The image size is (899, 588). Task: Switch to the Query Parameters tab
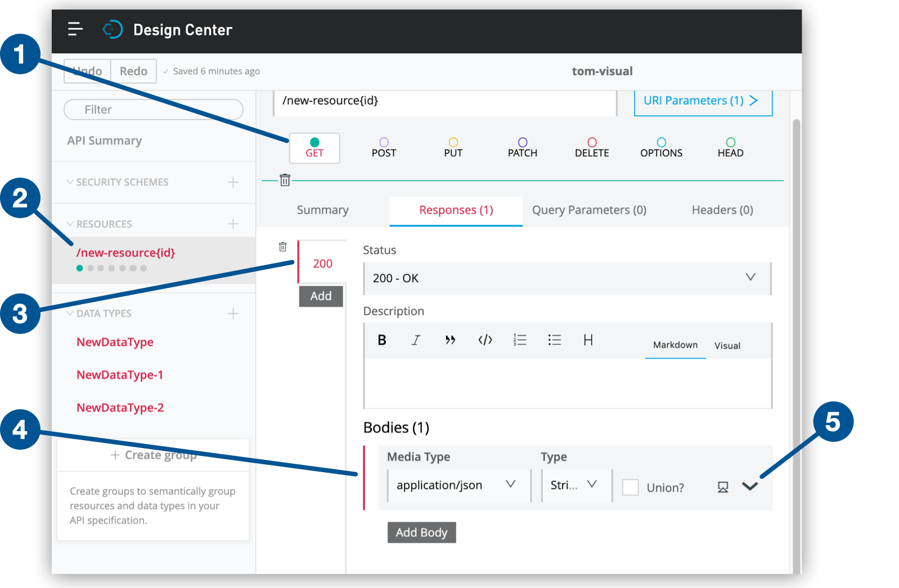coord(589,210)
